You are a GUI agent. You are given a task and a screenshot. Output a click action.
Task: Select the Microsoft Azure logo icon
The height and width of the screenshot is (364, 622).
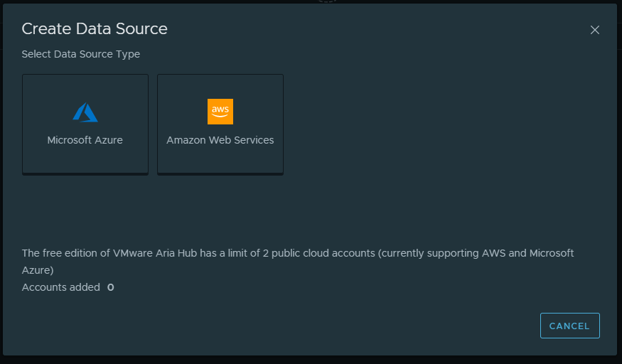[x=85, y=112]
